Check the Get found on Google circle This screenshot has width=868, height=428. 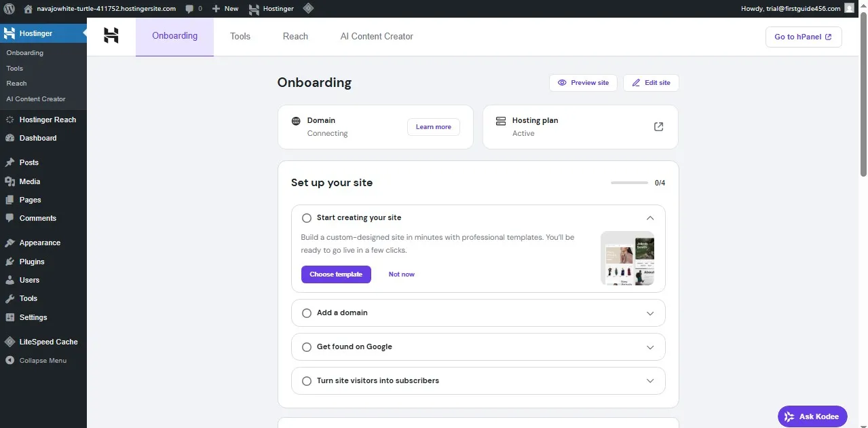(307, 346)
